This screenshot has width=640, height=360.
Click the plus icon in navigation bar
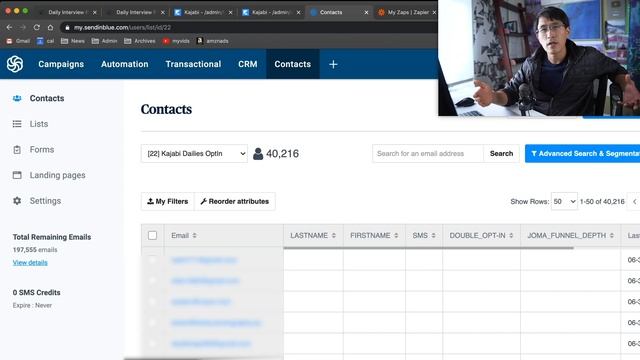(333, 64)
